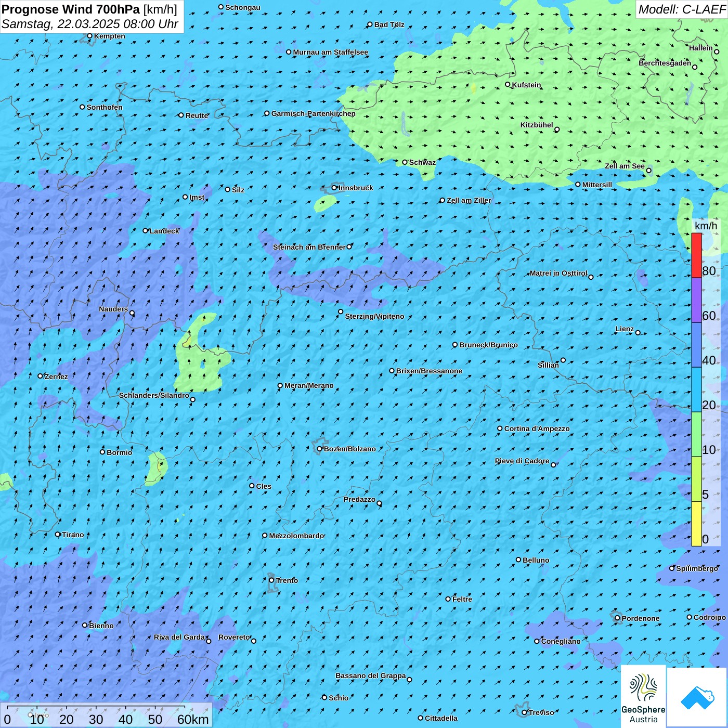Click the Silz city label
The image size is (728, 728).
(238, 190)
